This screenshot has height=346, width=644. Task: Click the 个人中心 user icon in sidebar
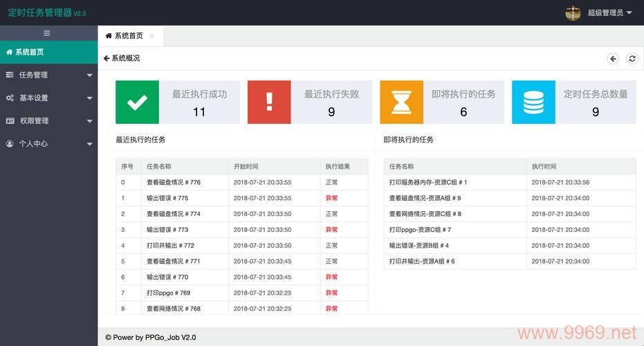coord(10,143)
